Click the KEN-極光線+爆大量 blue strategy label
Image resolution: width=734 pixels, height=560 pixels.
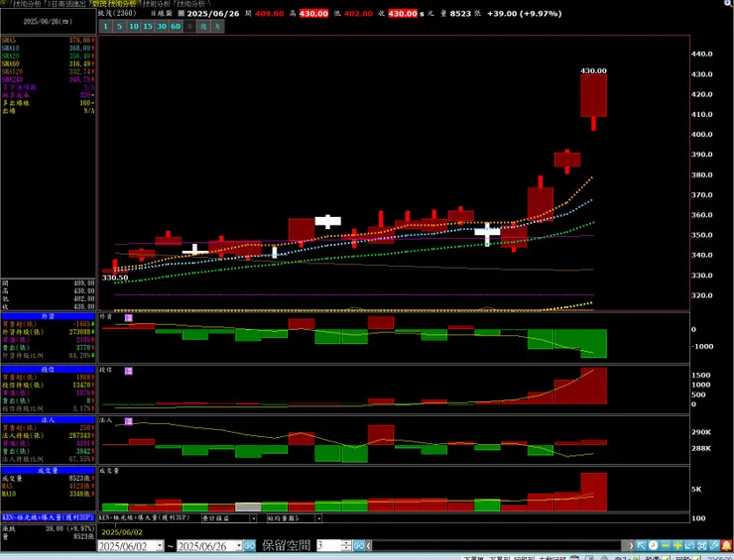click(48, 518)
